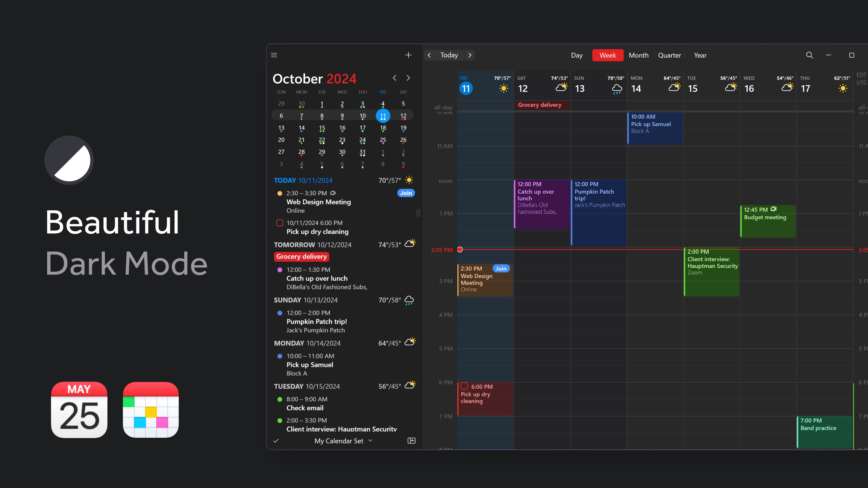Switch to the Quarter view tab
868x488 pixels.
pyautogui.click(x=670, y=55)
